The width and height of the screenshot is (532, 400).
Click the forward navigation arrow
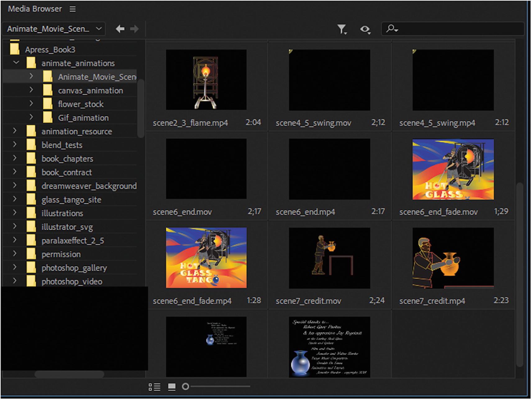coord(134,29)
